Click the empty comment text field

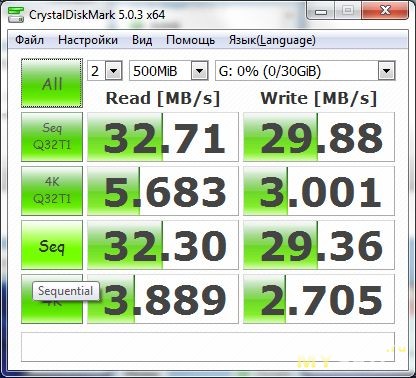[208, 347]
